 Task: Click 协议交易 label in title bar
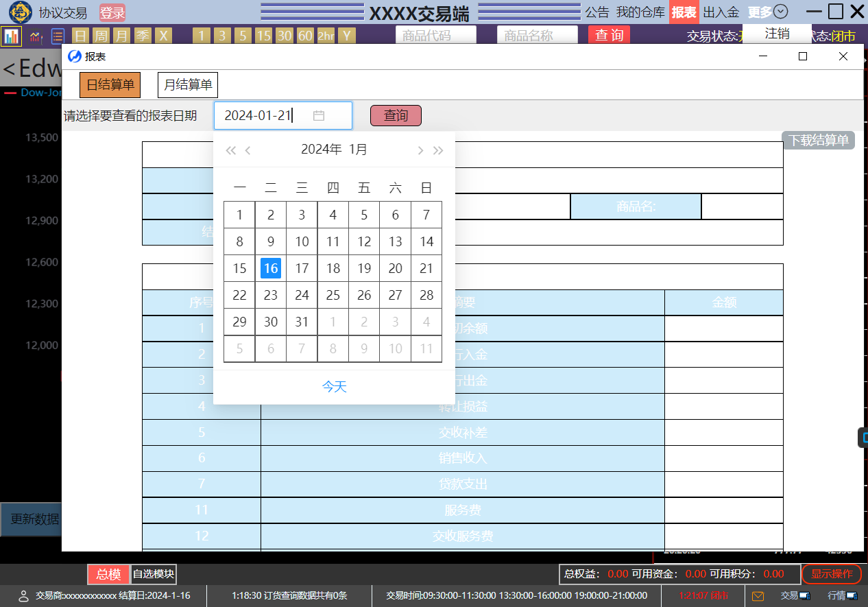coord(63,12)
